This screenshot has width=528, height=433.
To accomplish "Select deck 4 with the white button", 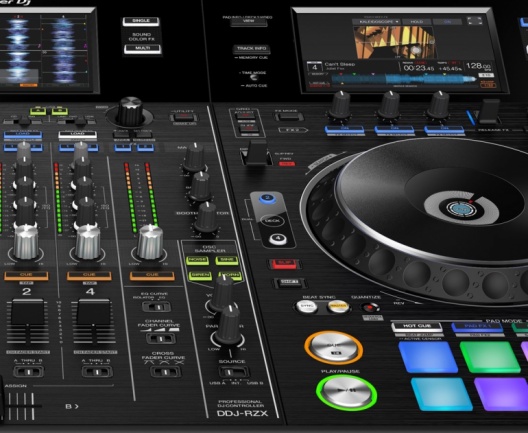I will point(278,238).
